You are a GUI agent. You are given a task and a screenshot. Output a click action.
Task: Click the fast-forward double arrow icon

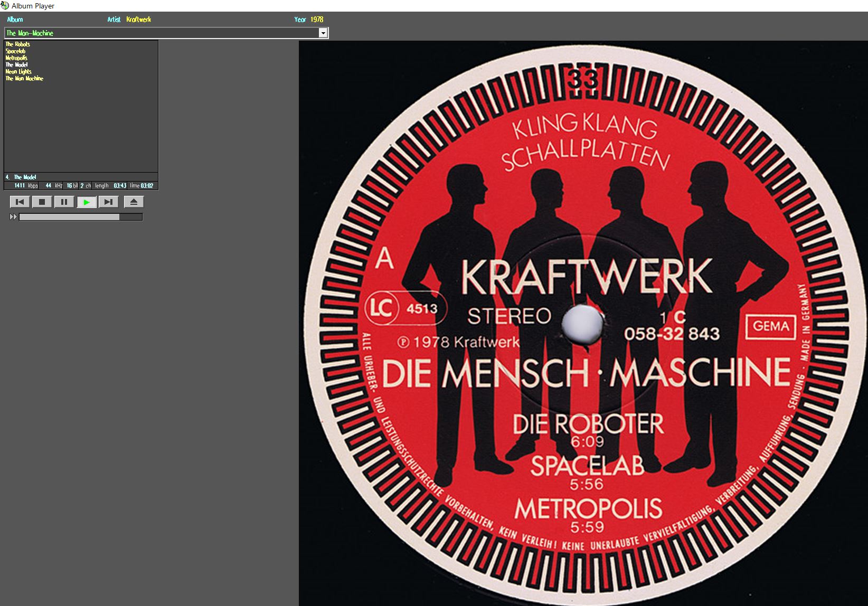click(13, 217)
